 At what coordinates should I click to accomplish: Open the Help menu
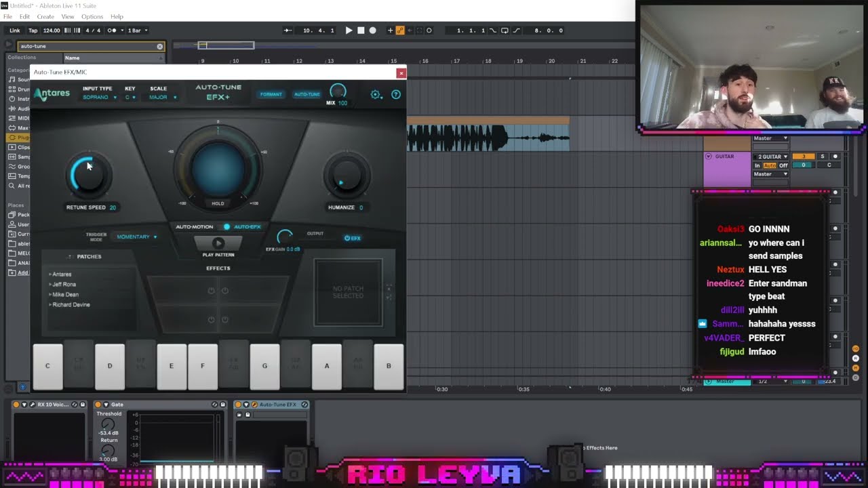(x=117, y=16)
